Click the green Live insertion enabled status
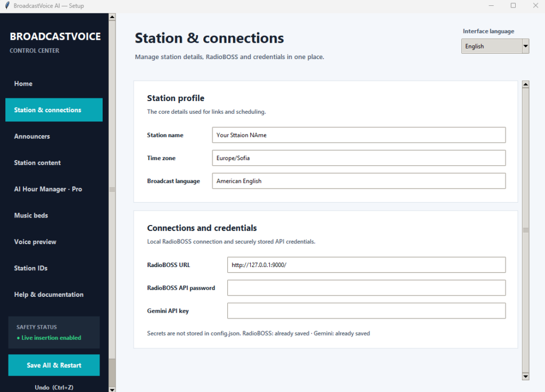This screenshot has height=392, width=545. click(48, 338)
